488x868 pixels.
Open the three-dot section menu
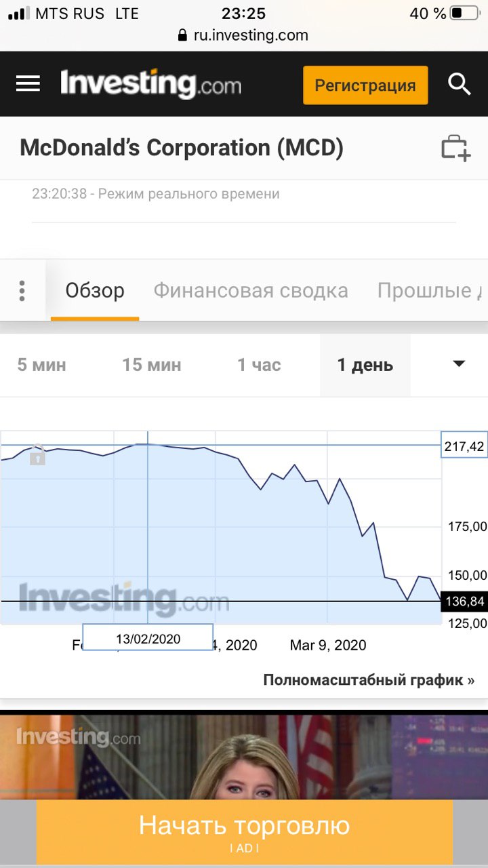pyautogui.click(x=22, y=291)
